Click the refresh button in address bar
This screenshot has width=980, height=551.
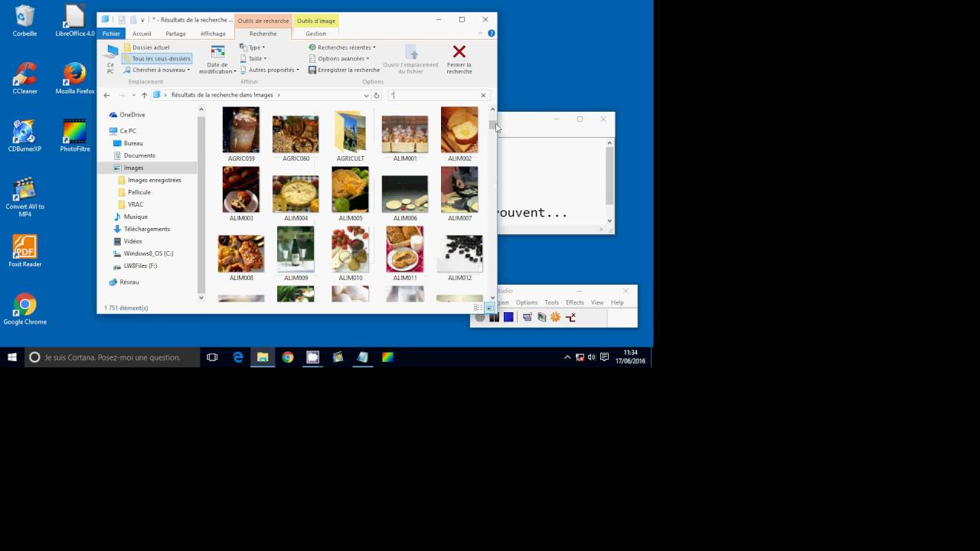377,96
